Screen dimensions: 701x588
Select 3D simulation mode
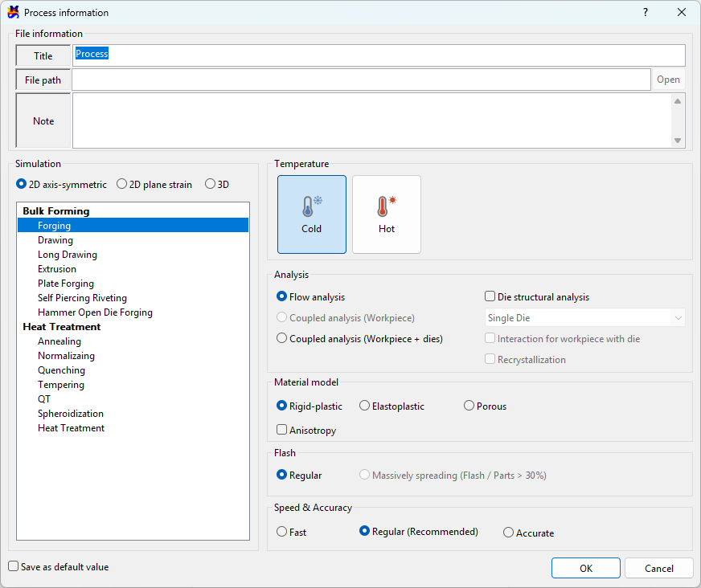[217, 184]
